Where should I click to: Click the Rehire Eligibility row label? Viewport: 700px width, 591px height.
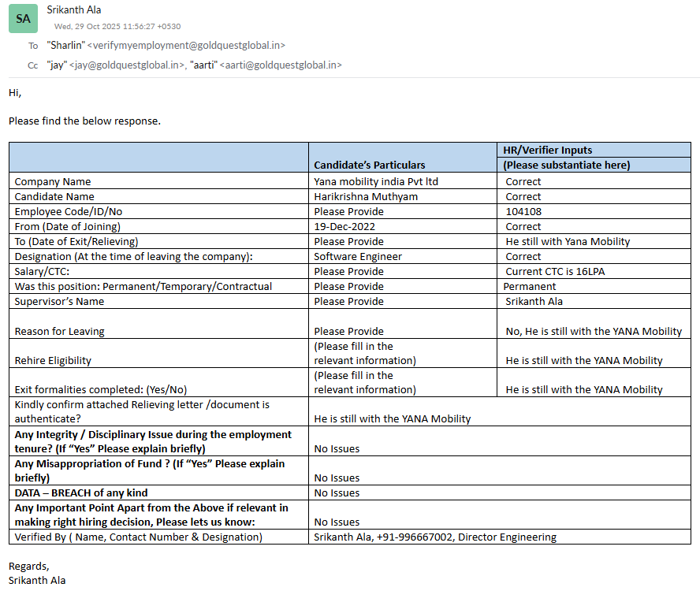pos(53,360)
